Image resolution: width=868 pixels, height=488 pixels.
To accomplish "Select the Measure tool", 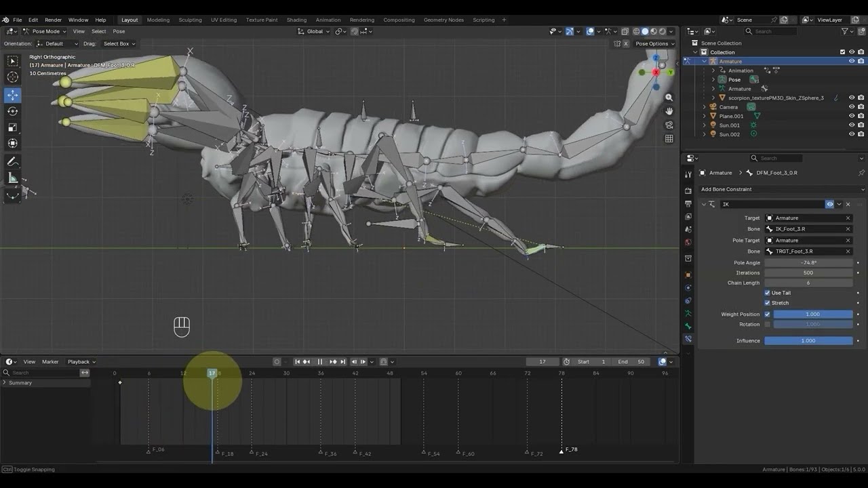I will (13, 178).
